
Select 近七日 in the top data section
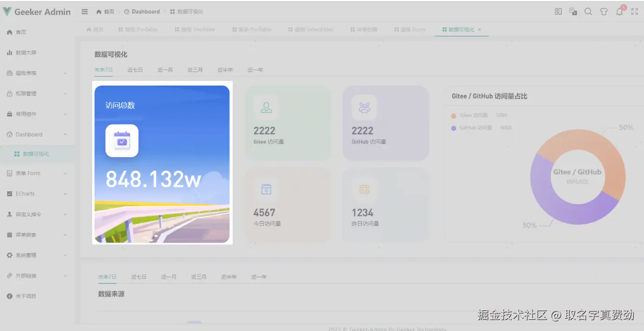[135, 70]
